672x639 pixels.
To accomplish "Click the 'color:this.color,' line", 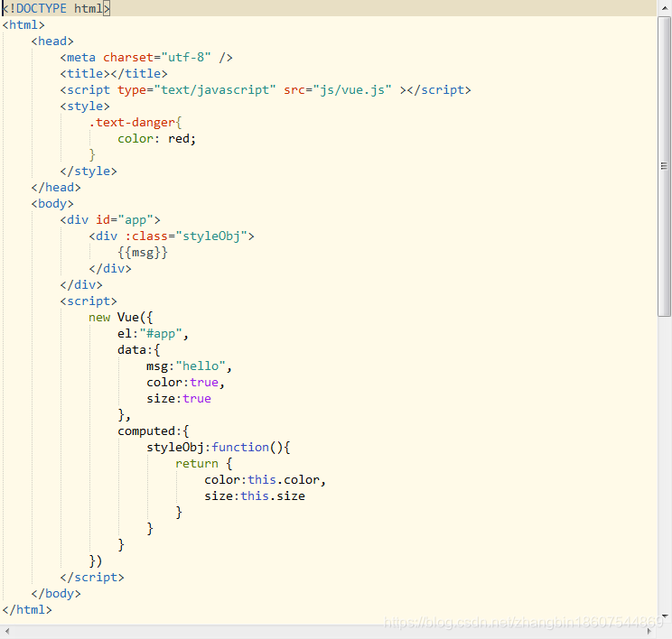I will (265, 480).
